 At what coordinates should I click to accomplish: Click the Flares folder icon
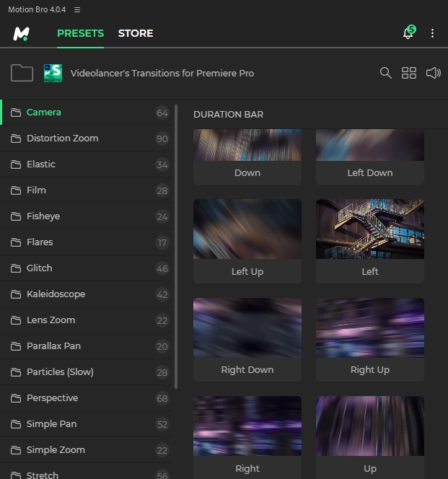click(16, 242)
